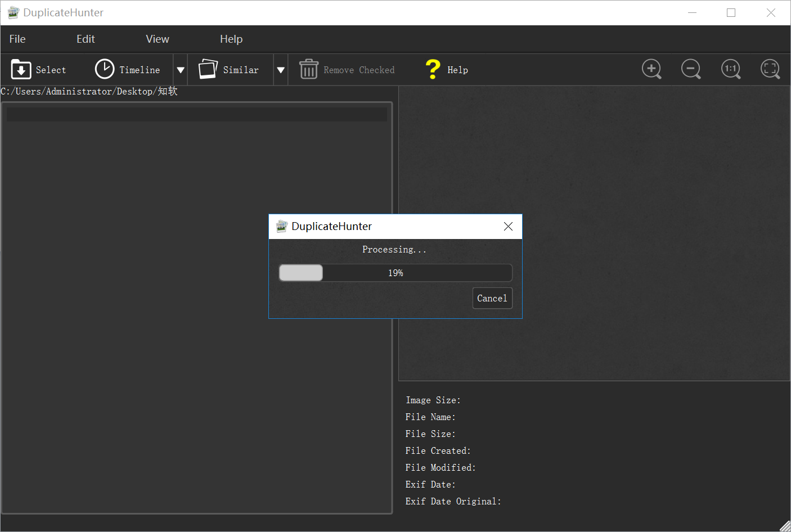Click the Remove Checked trash icon
Image resolution: width=791 pixels, height=532 pixels.
308,69
